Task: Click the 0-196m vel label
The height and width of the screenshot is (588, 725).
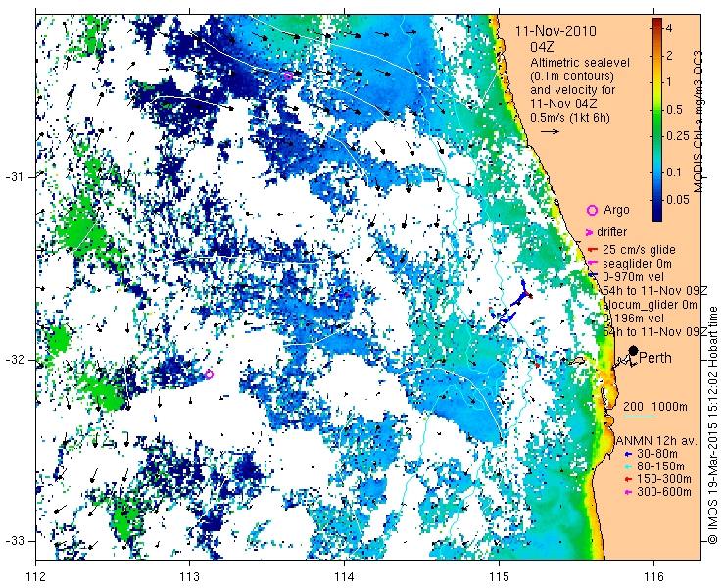Action: (x=634, y=318)
